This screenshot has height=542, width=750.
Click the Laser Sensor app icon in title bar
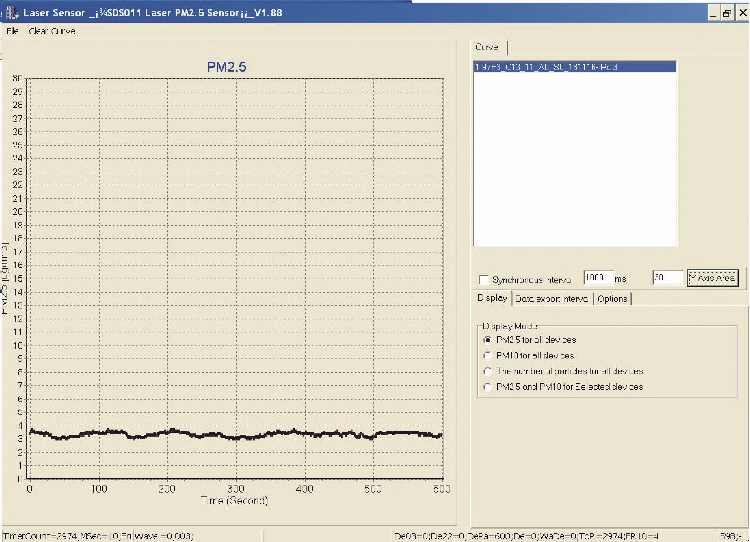[x=9, y=11]
